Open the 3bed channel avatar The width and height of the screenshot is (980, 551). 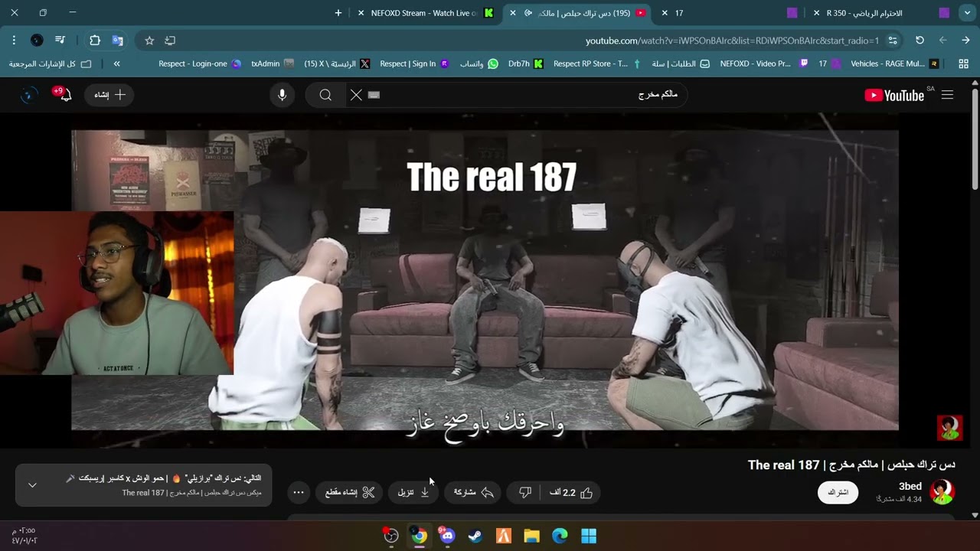[x=942, y=492]
